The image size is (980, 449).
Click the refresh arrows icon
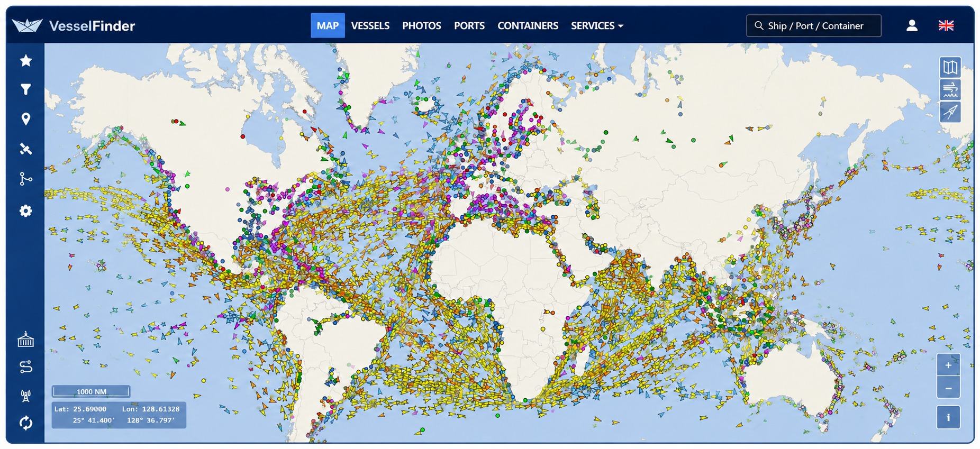click(25, 423)
